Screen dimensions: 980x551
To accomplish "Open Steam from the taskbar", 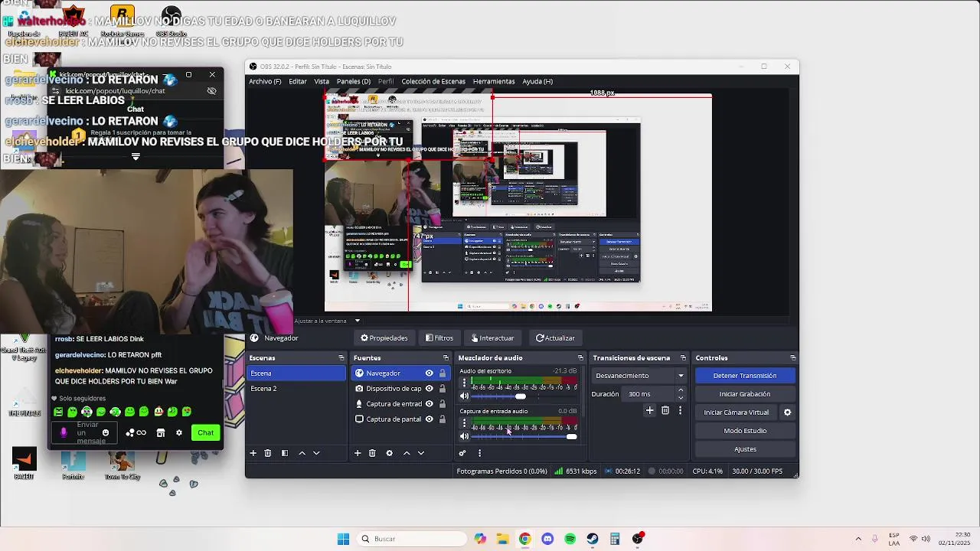I will [x=593, y=539].
